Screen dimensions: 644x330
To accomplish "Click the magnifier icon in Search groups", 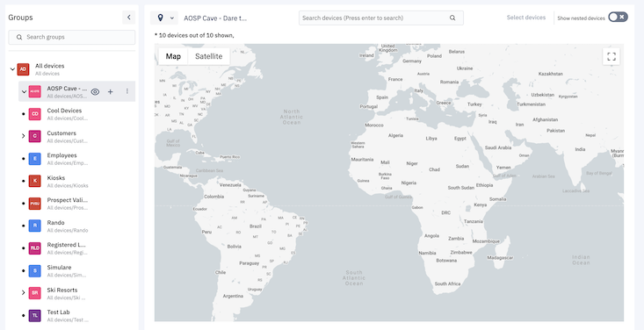I will point(19,37).
